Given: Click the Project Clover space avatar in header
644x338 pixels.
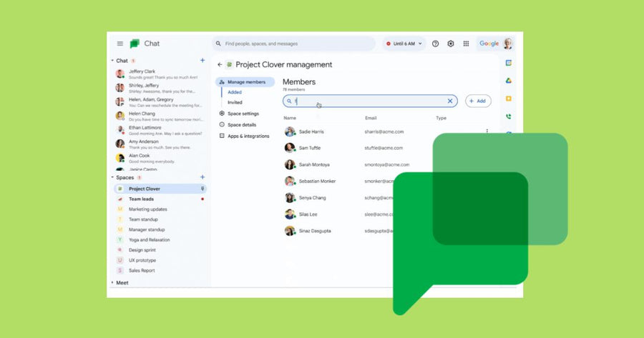Looking at the screenshot, I should (x=229, y=64).
